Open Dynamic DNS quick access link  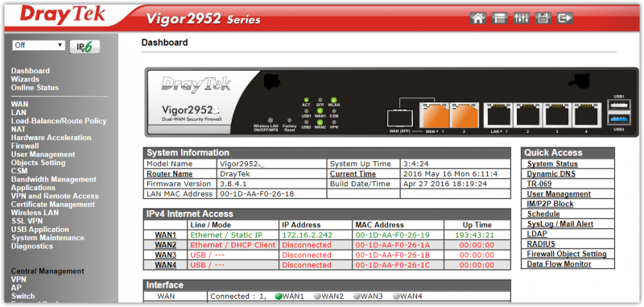pos(551,174)
